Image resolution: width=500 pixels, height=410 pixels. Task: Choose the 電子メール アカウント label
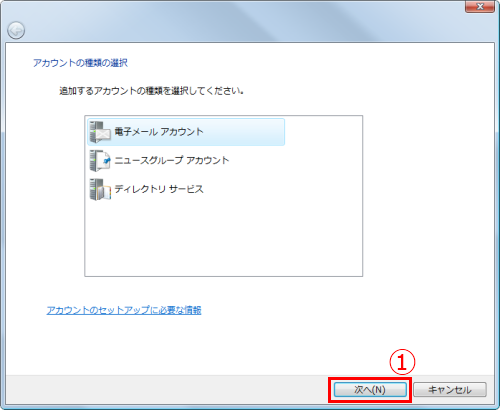click(x=159, y=132)
